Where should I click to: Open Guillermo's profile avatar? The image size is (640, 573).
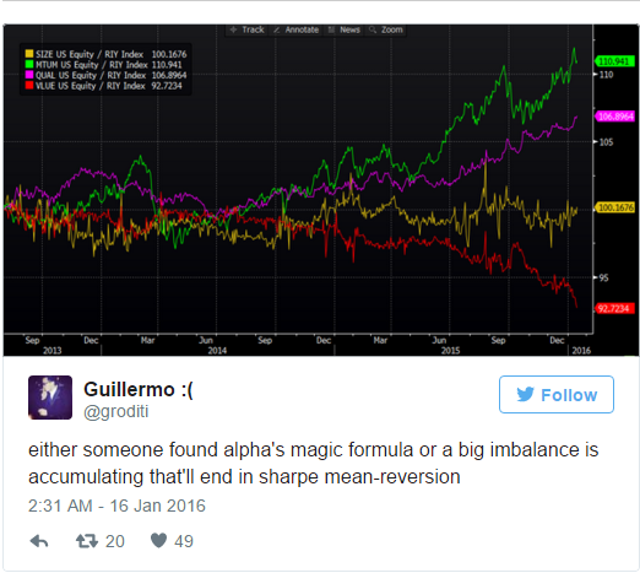pos(50,397)
